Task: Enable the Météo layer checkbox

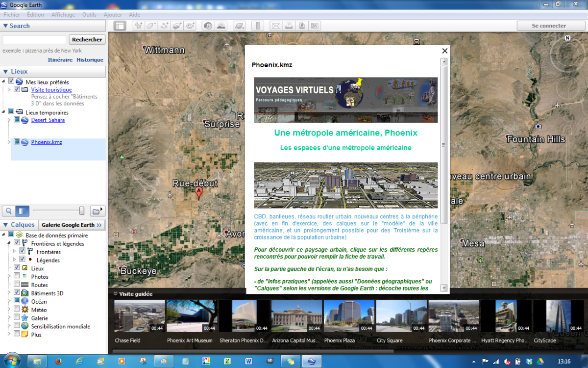Action: click(x=17, y=309)
